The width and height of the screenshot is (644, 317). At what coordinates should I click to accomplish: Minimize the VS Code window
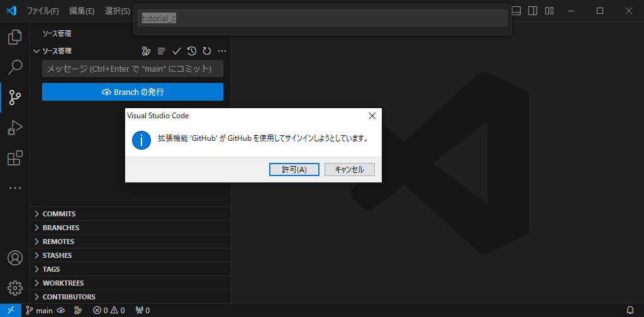coord(571,11)
